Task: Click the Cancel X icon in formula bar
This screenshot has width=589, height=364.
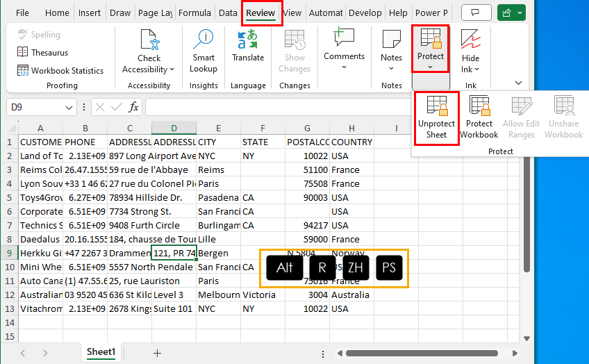Action: pyautogui.click(x=100, y=108)
